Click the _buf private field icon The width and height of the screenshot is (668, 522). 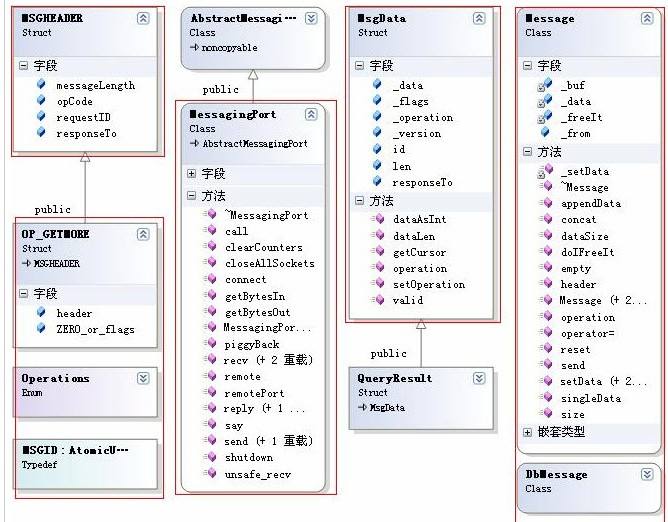pos(545,85)
